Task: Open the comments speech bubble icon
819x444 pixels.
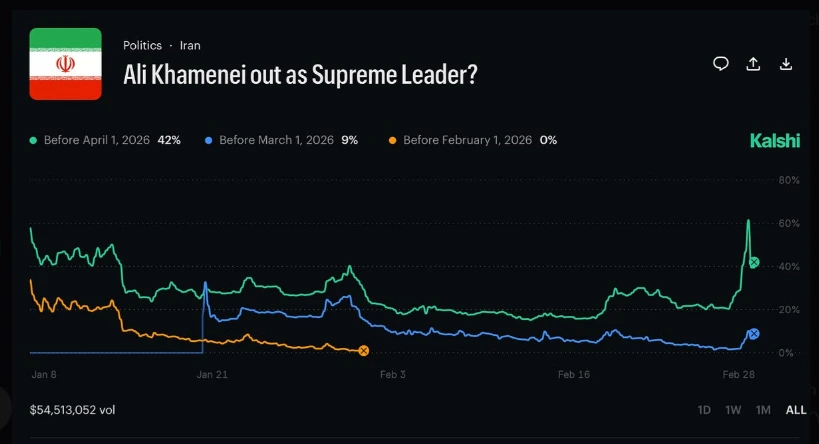Action: click(x=721, y=64)
